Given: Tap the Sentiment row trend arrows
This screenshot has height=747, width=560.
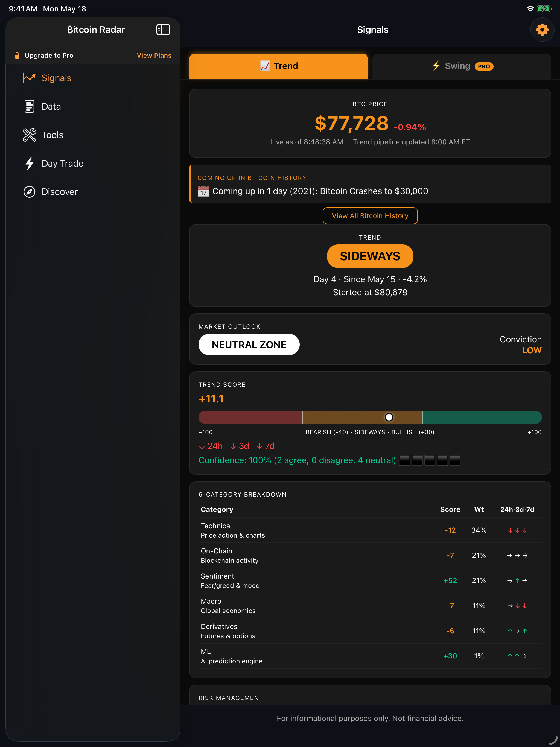Looking at the screenshot, I should [x=517, y=581].
